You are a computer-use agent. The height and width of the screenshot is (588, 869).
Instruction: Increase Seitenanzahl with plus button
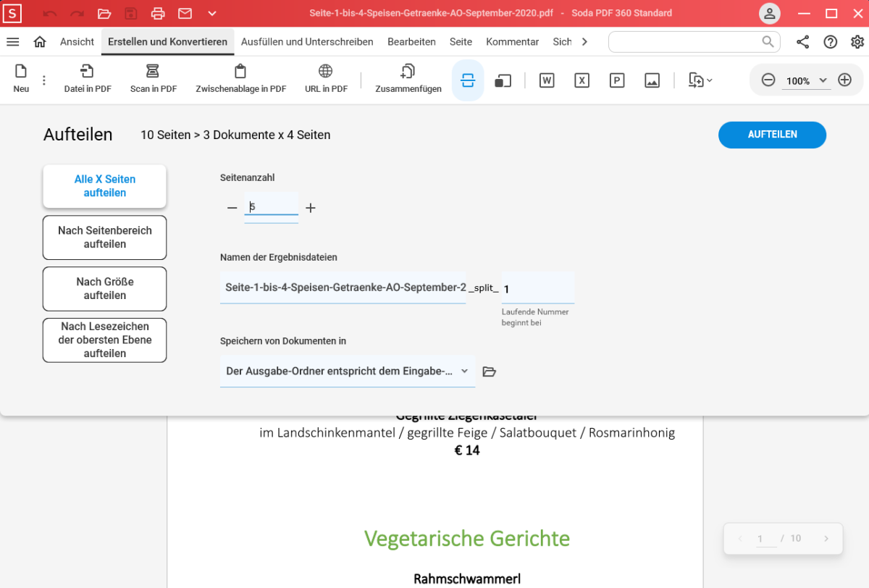point(311,208)
